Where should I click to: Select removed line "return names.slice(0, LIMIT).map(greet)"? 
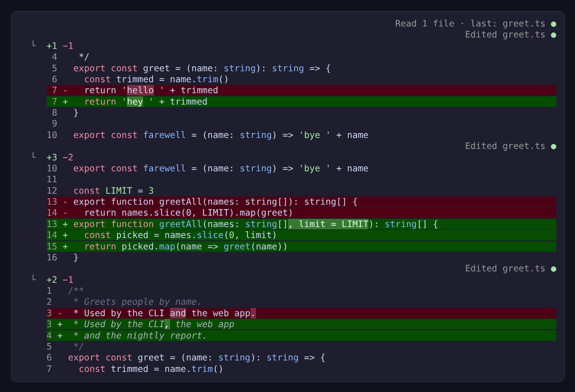[x=301, y=213]
